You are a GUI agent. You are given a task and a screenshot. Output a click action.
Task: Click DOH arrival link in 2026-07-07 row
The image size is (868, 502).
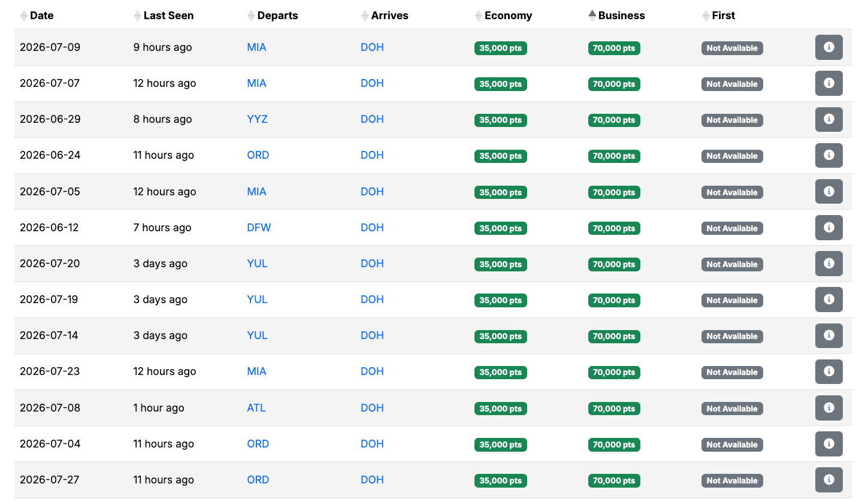coord(372,83)
